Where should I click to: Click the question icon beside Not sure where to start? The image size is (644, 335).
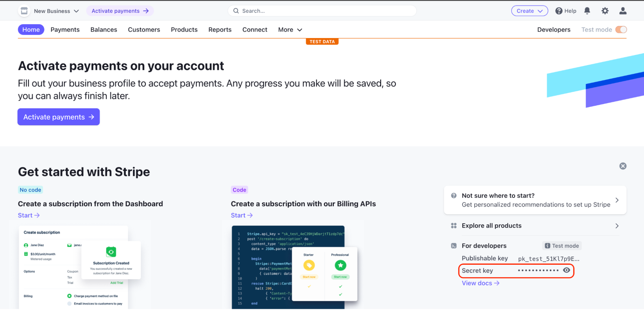coord(454,196)
